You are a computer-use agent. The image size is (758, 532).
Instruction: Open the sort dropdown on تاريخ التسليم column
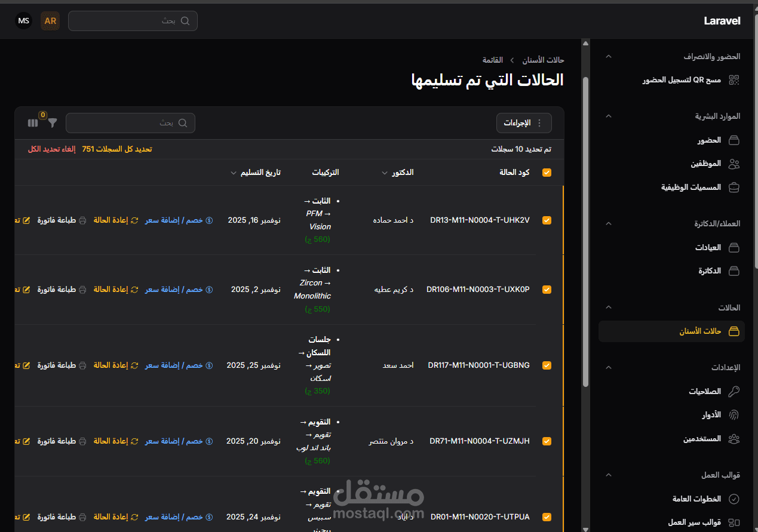click(x=234, y=173)
